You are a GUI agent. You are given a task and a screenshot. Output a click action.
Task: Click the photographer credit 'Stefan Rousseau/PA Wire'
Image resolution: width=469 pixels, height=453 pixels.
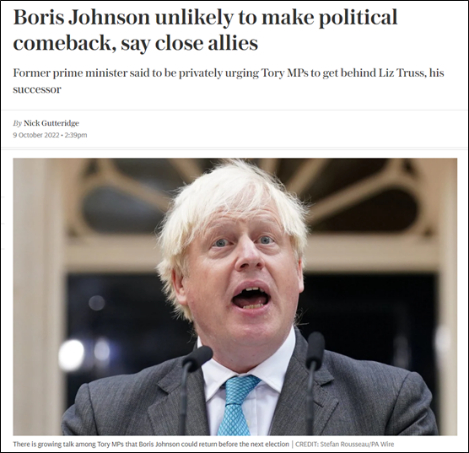[x=357, y=444]
